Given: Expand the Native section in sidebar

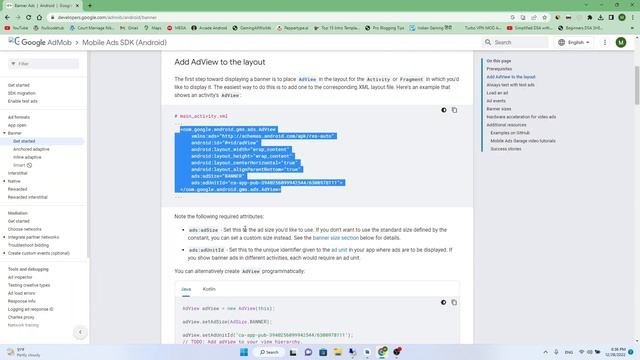Looking at the screenshot, I should (x=4, y=181).
